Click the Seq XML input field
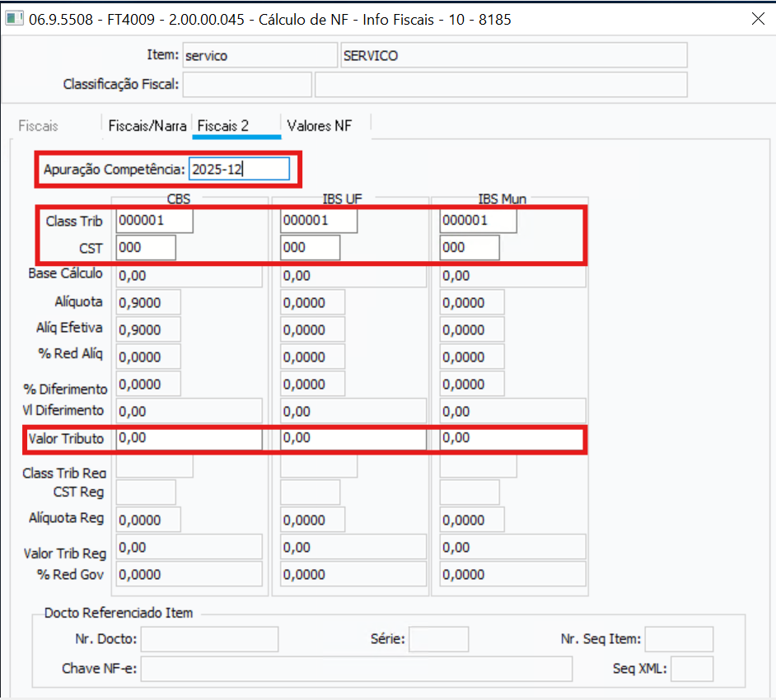 pyautogui.click(x=692, y=669)
